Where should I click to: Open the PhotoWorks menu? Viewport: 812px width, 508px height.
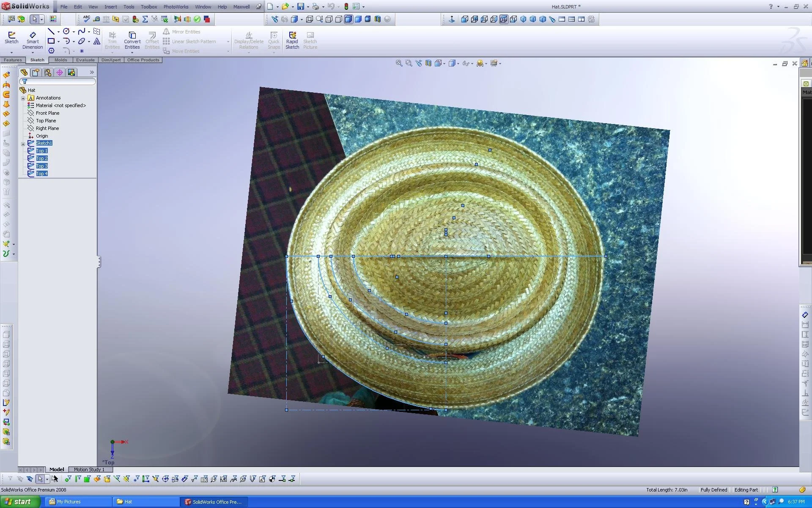coord(176,7)
